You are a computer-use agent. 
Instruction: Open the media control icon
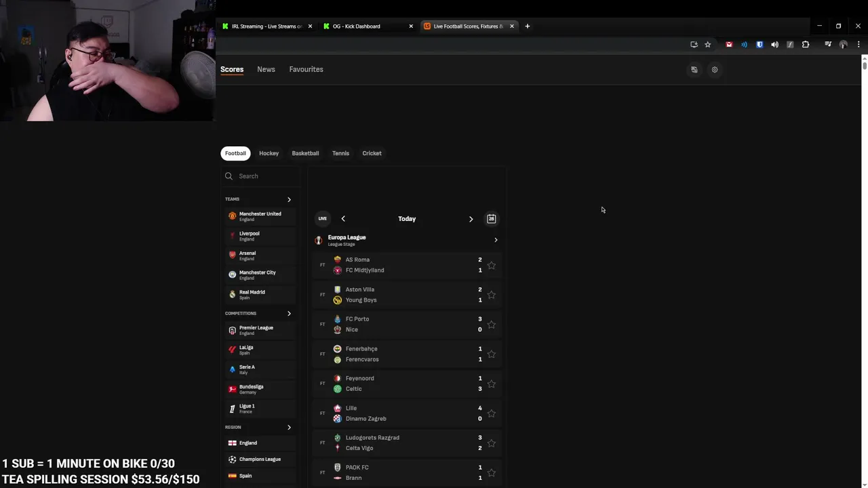pos(828,45)
